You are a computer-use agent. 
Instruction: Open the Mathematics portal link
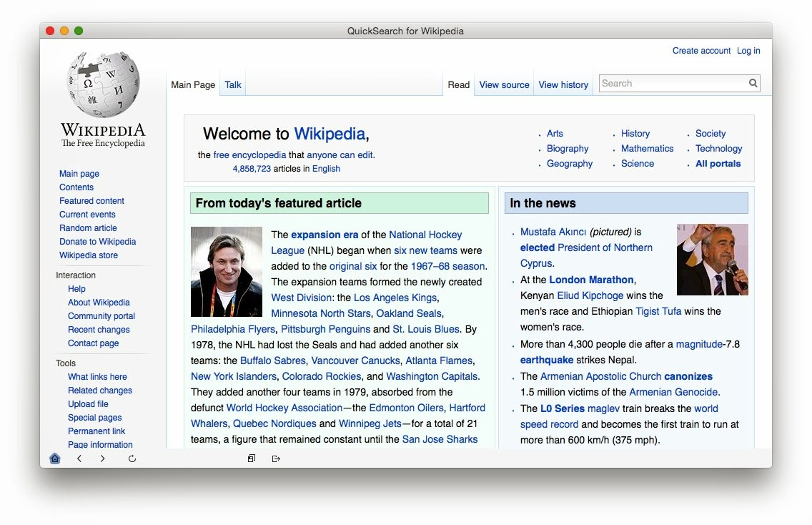648,148
